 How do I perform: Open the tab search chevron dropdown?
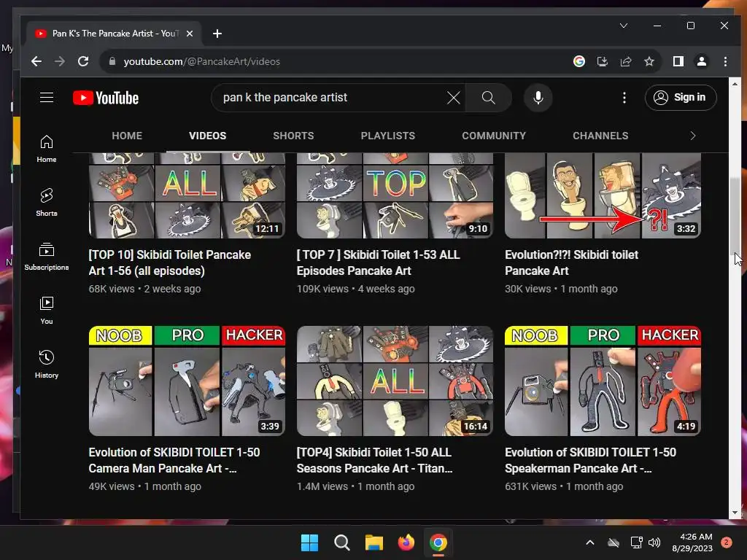(624, 26)
